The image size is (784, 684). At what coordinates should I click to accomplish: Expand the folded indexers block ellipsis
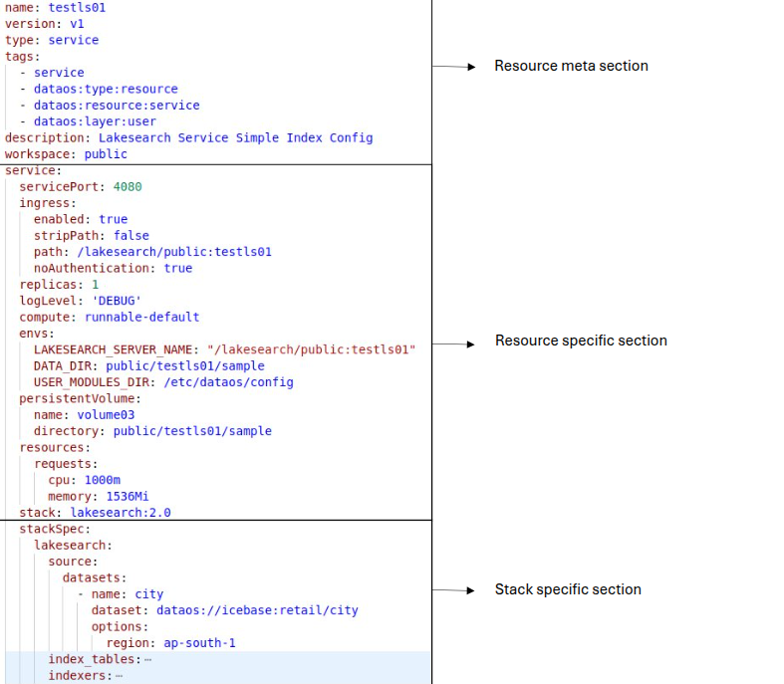[119, 676]
